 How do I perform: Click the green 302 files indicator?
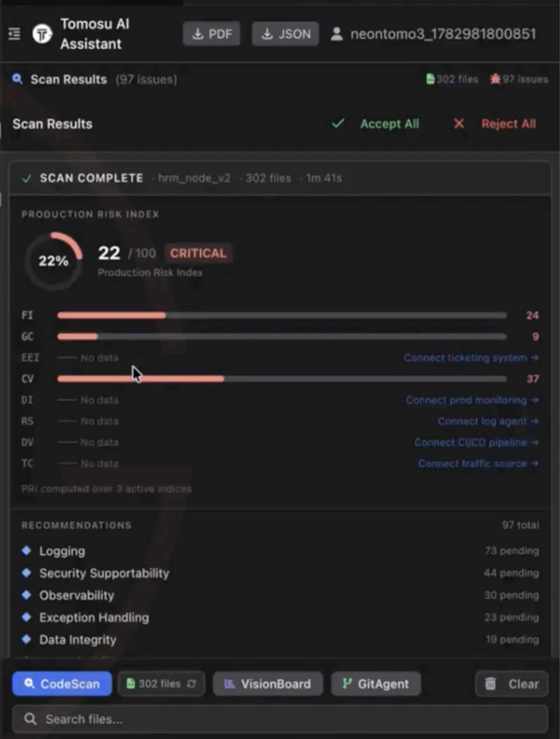(x=452, y=79)
